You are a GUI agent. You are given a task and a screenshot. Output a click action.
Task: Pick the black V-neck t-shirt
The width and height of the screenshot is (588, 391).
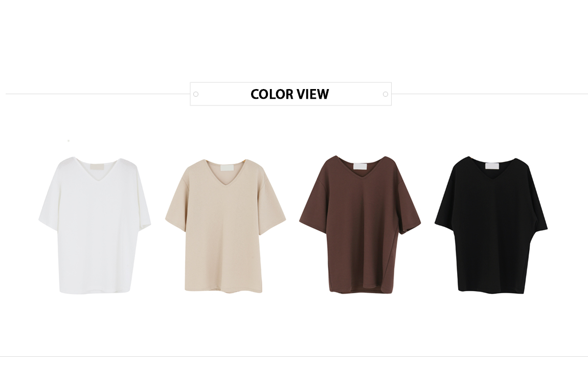tap(491, 225)
